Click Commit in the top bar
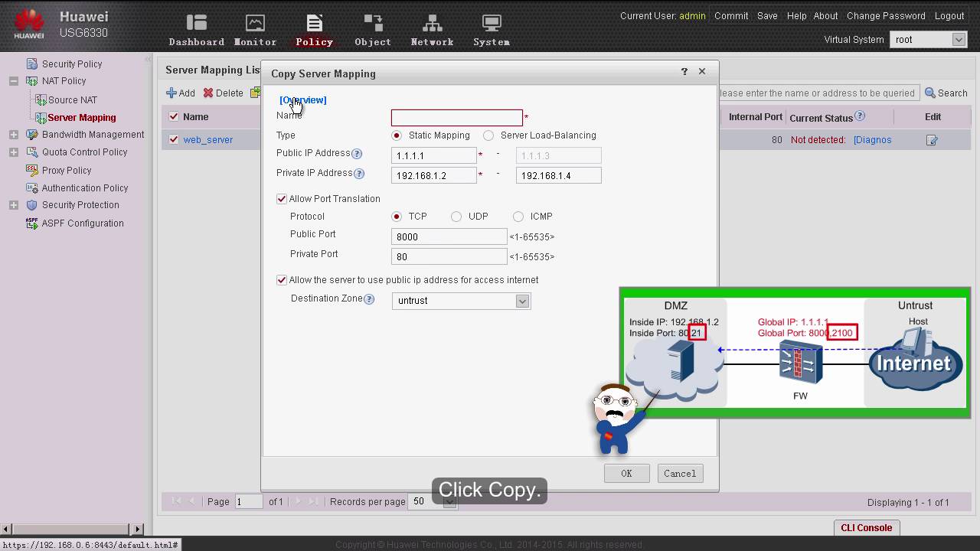Screen dimensions: 980x551 click(x=731, y=16)
